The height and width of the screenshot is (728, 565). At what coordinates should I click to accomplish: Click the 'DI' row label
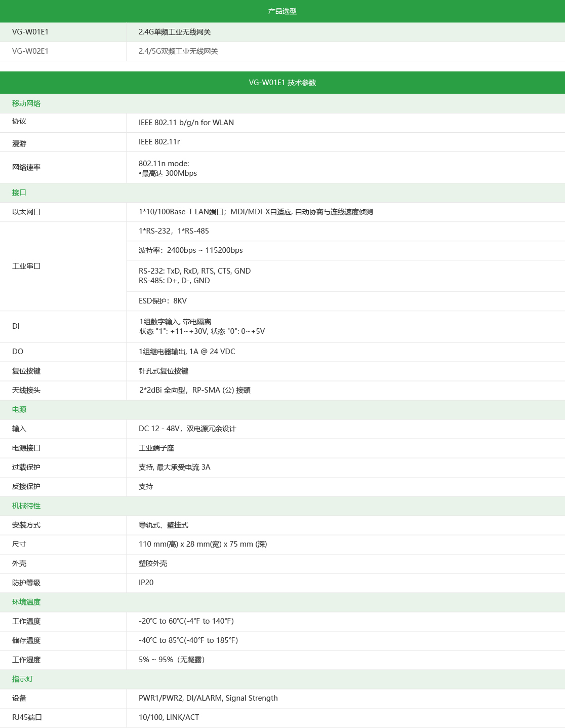[16, 326]
